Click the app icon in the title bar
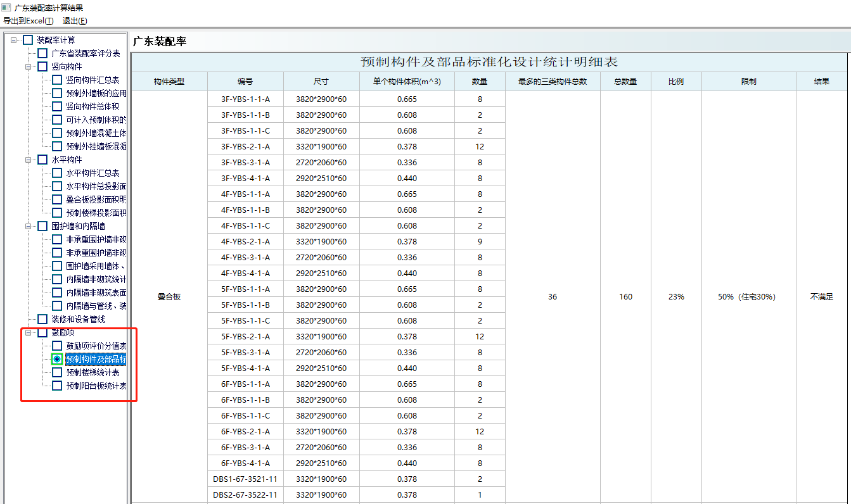 click(6, 8)
